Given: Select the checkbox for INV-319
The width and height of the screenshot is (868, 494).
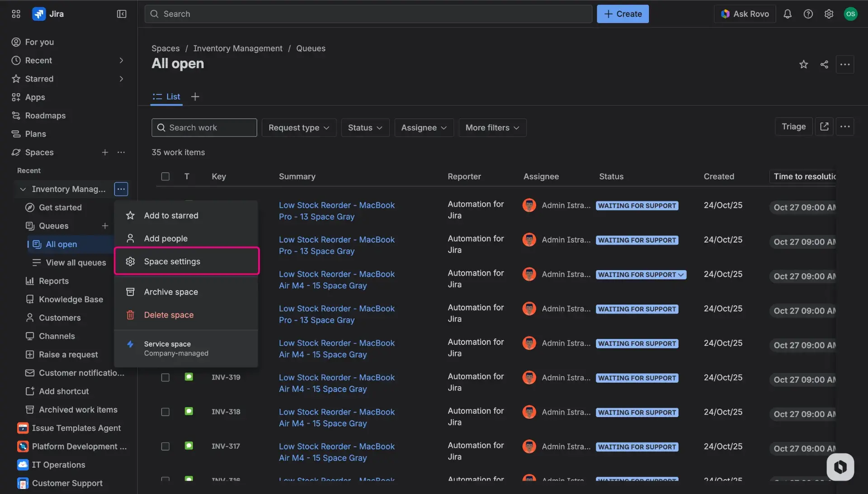Looking at the screenshot, I should pyautogui.click(x=165, y=377).
